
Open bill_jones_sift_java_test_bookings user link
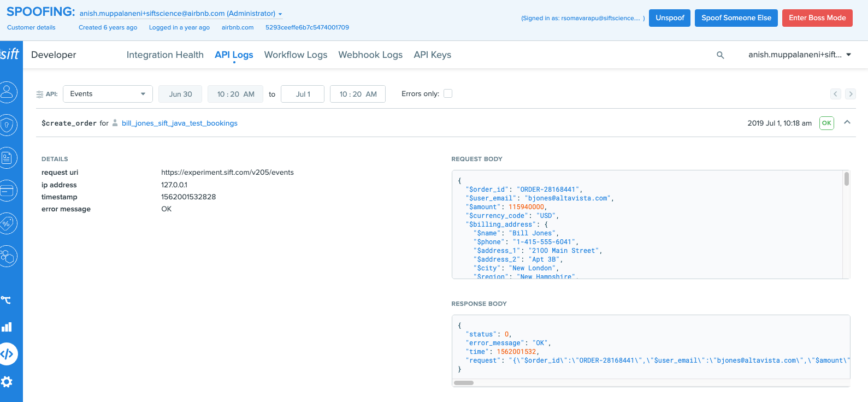(x=180, y=123)
